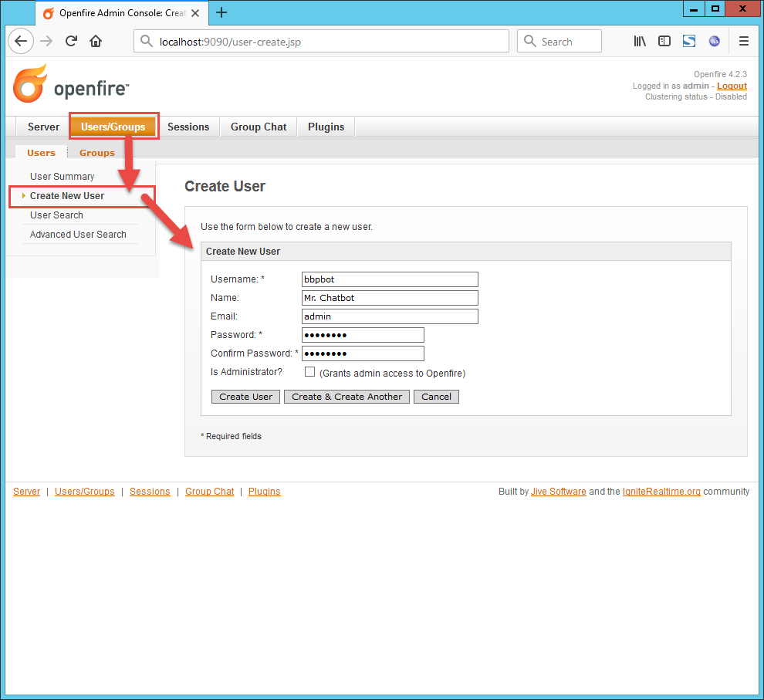Focus the Email input field
Viewport: 764px width, 700px height.
coord(390,316)
